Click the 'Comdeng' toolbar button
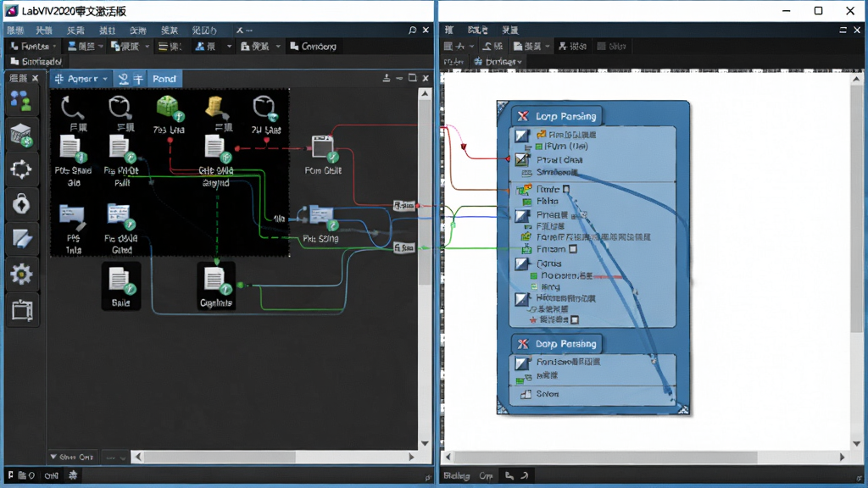 tap(314, 47)
